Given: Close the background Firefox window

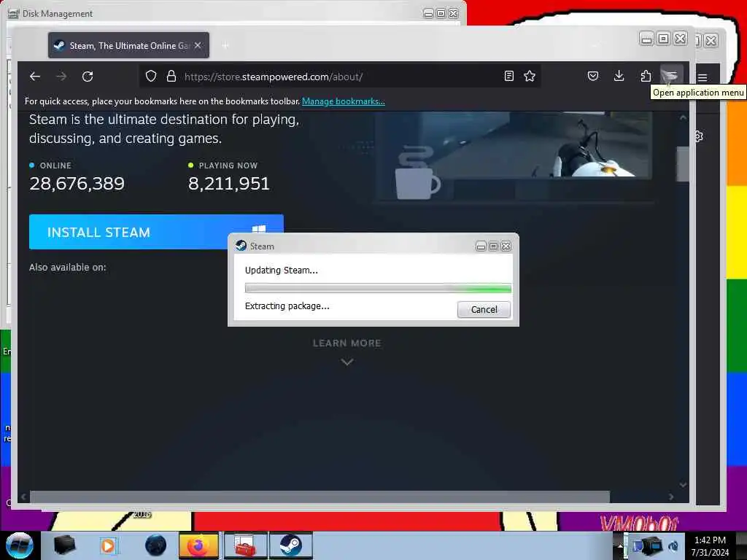Looking at the screenshot, I should click(711, 41).
